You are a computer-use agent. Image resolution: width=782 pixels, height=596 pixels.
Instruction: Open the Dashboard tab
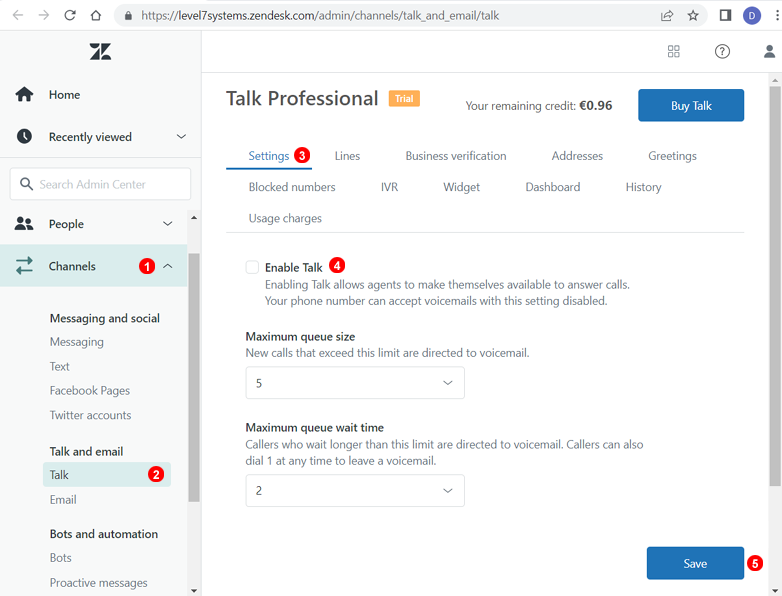(x=553, y=187)
